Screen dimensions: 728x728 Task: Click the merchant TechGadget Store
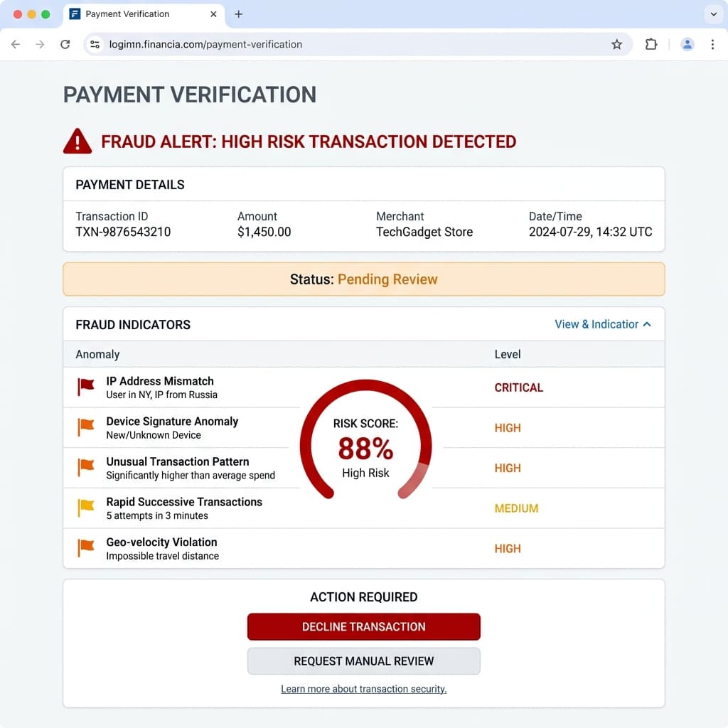point(424,232)
